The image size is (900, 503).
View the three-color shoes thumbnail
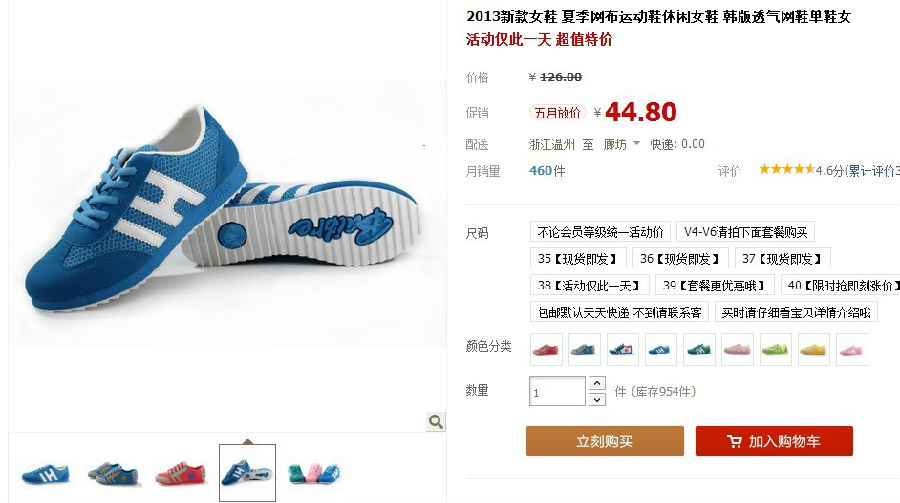pos(315,473)
